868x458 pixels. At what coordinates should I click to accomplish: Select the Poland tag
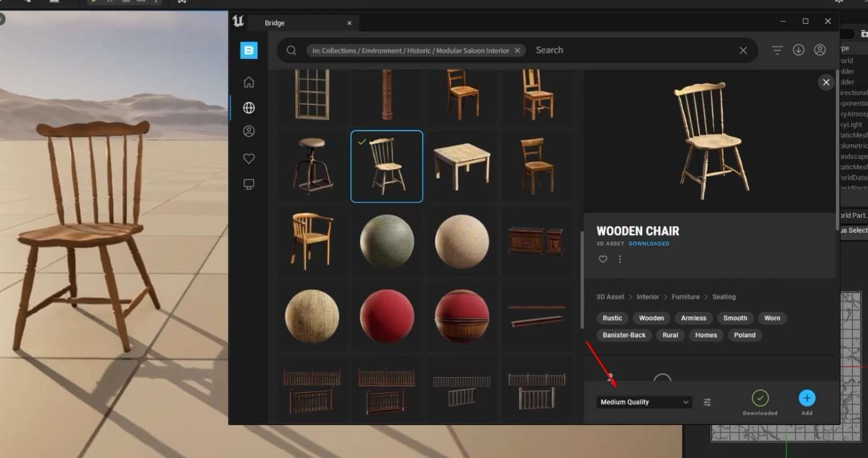coord(745,335)
